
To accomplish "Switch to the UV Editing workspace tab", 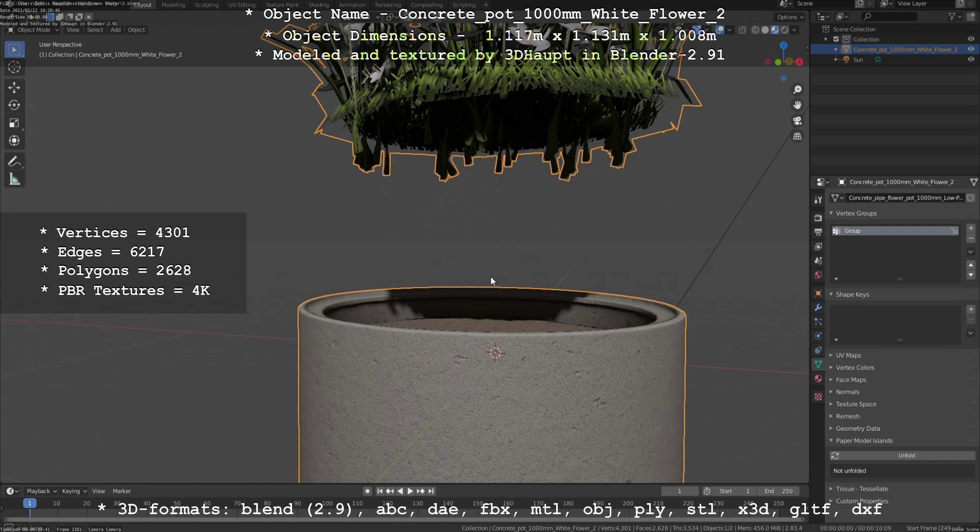I will pyautogui.click(x=241, y=5).
